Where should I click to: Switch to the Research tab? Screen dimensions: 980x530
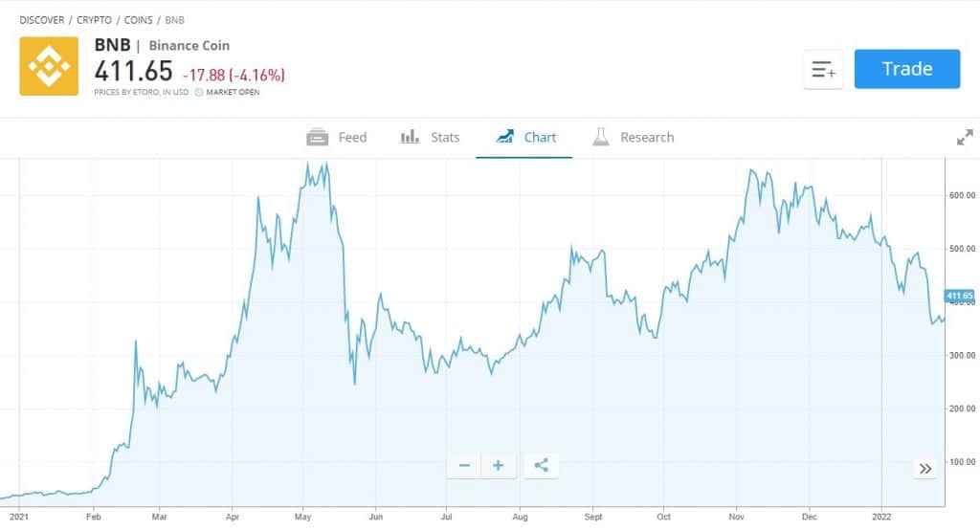click(x=634, y=137)
